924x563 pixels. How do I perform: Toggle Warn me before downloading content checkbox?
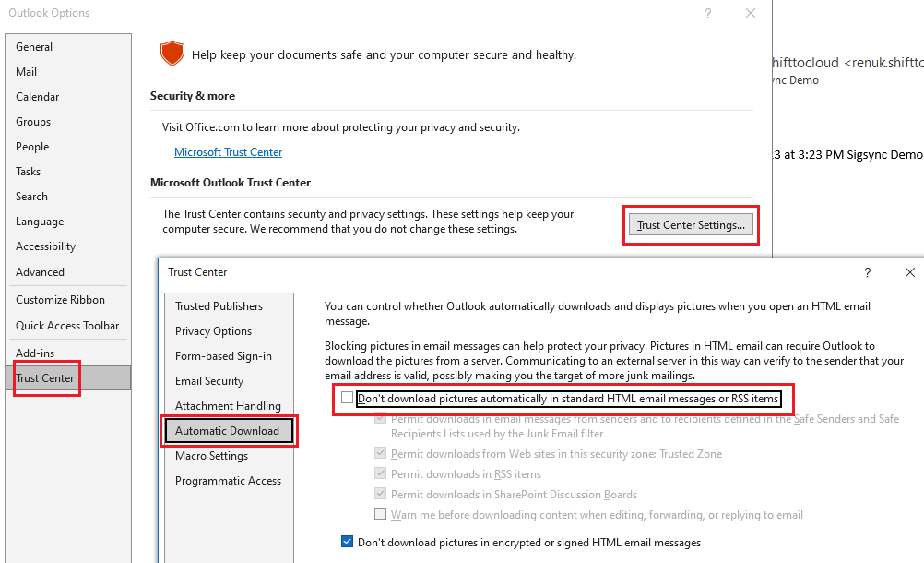(x=381, y=514)
